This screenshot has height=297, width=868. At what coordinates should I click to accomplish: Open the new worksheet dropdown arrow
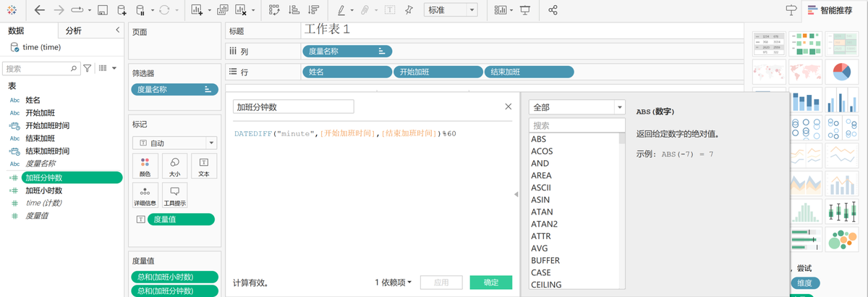click(x=209, y=11)
